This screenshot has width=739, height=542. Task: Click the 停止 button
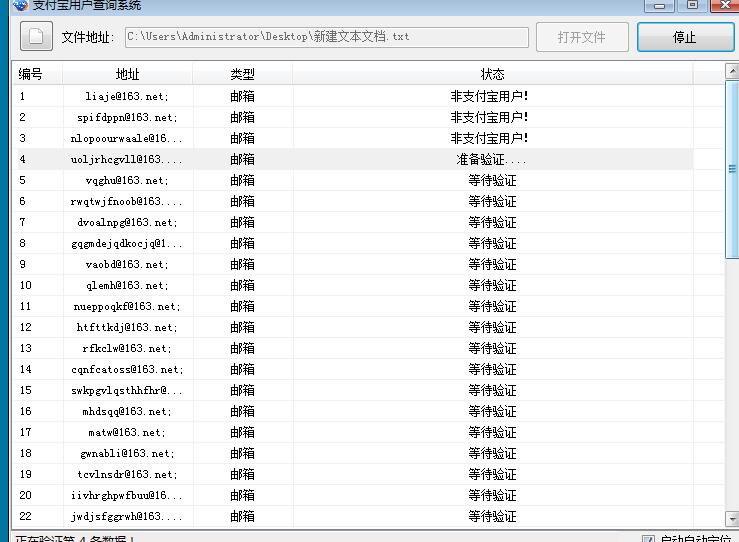(x=685, y=37)
